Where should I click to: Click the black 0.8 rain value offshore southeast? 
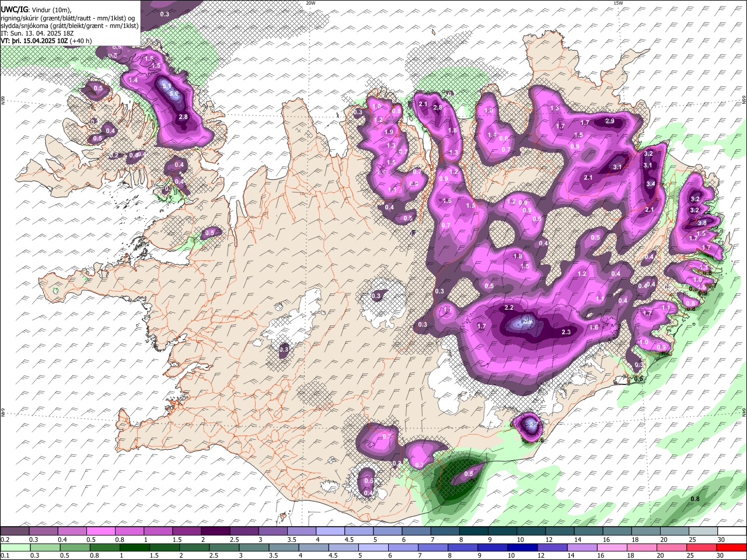(695, 499)
